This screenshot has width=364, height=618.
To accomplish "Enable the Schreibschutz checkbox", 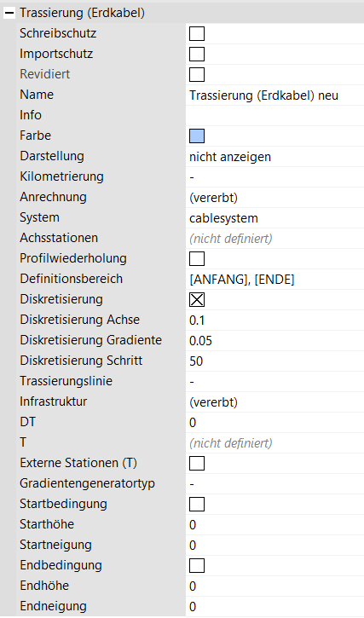I will (197, 34).
